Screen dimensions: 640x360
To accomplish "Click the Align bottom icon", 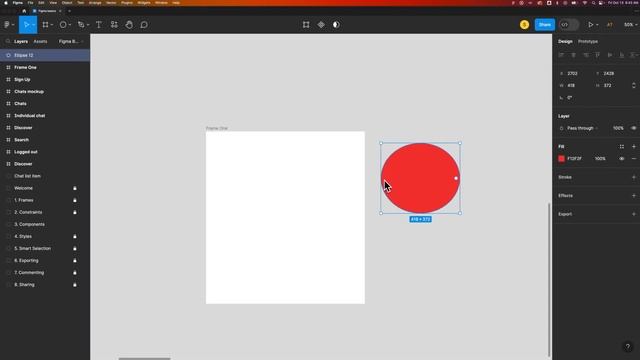I will tap(622, 55).
